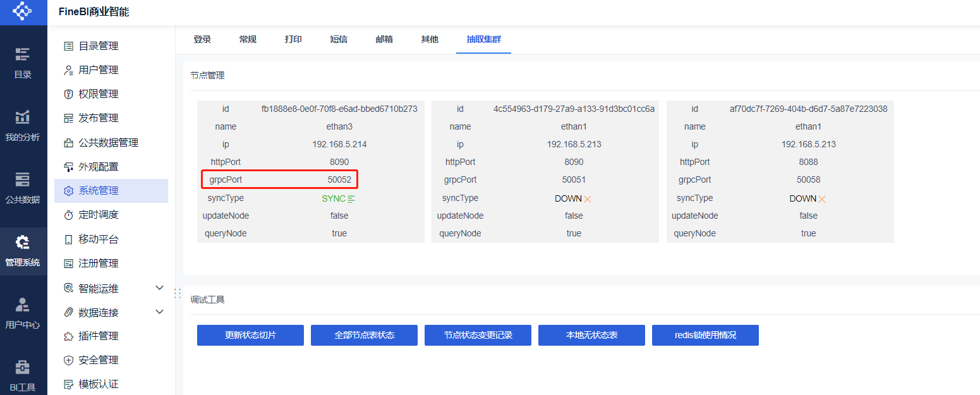980x395 pixels.
Task: Click the 更新状态切片 button
Action: (x=250, y=335)
